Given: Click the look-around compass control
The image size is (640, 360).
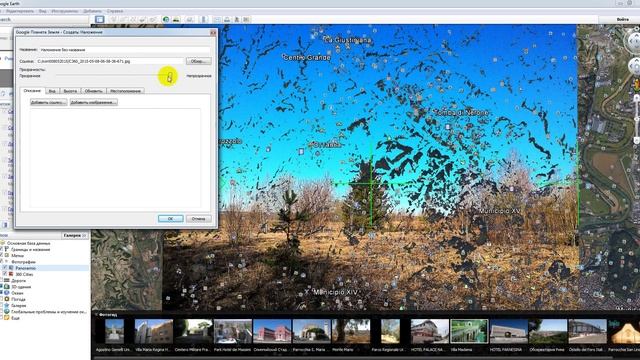Looking at the screenshot, I should click(635, 42).
